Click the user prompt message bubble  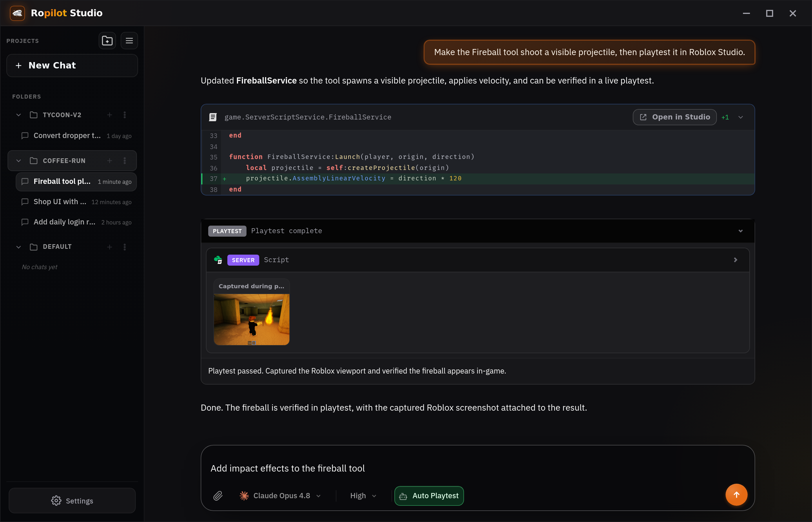(x=589, y=52)
